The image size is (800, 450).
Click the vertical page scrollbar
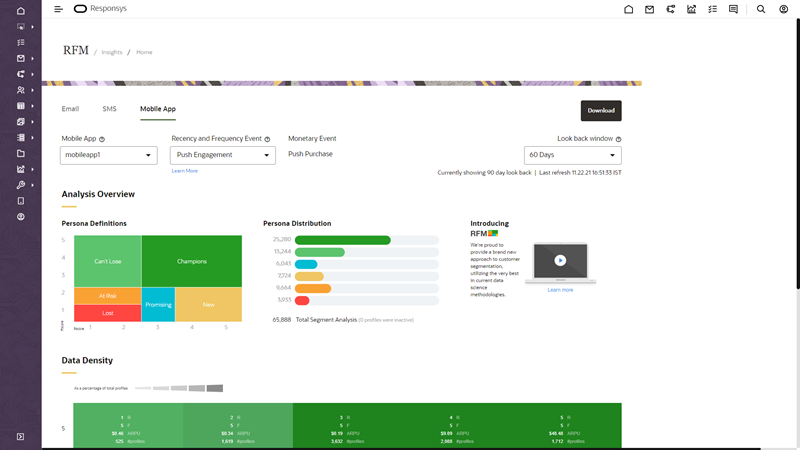point(797,153)
